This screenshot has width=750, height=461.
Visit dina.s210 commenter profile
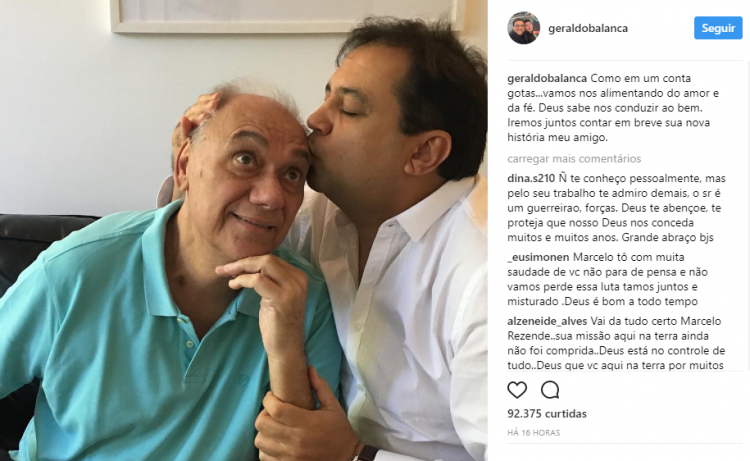point(531,178)
